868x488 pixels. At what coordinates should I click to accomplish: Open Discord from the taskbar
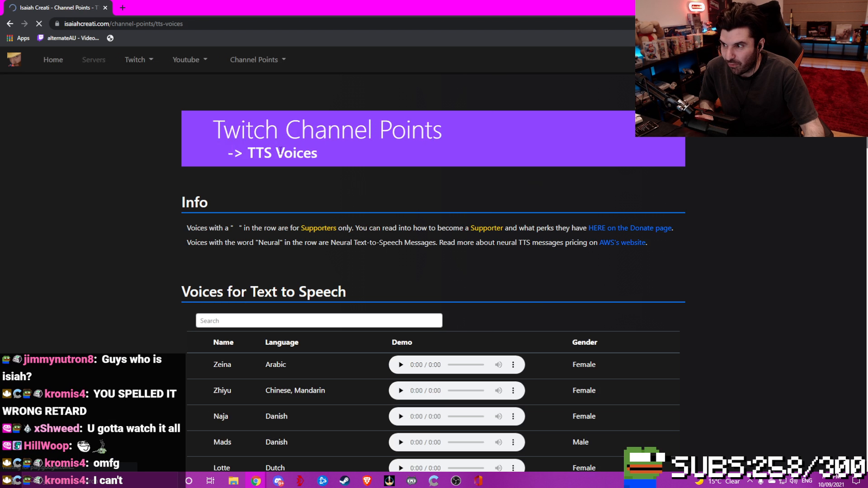(x=278, y=480)
